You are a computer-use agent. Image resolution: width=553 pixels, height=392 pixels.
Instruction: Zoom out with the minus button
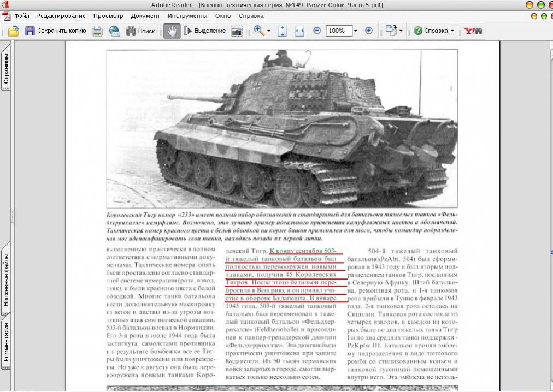(x=317, y=31)
